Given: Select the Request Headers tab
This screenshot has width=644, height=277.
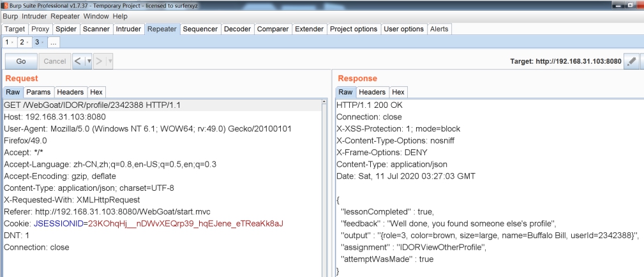Looking at the screenshot, I should click(x=70, y=92).
